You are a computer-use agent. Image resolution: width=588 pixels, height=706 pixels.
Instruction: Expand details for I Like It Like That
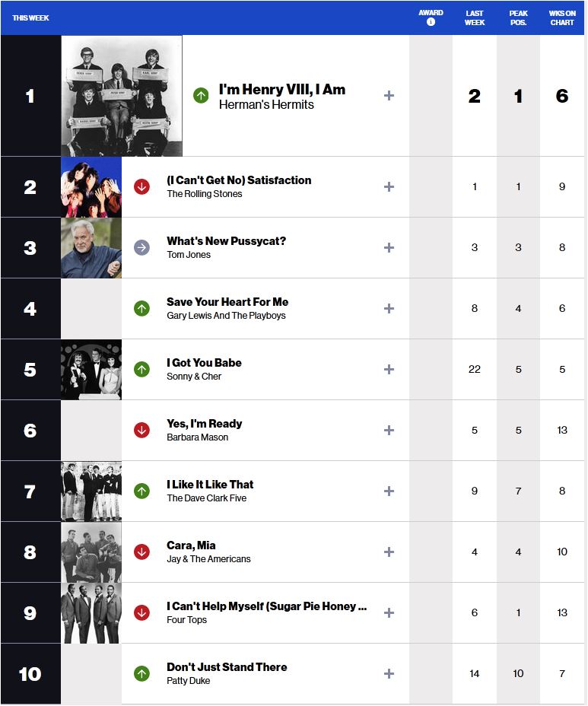(x=389, y=491)
